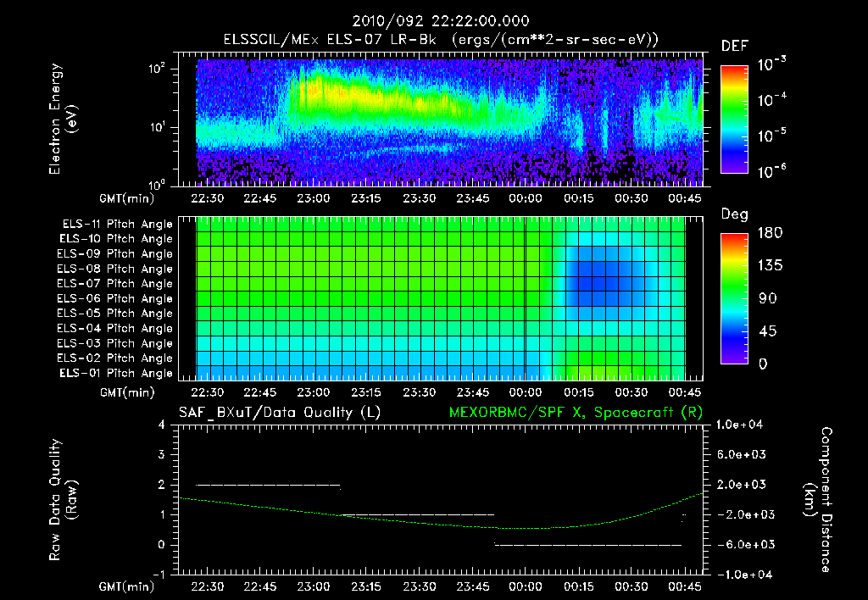This screenshot has width=868, height=600.
Task: Click the 180 value on the Deg color scale
Action: coord(770,233)
